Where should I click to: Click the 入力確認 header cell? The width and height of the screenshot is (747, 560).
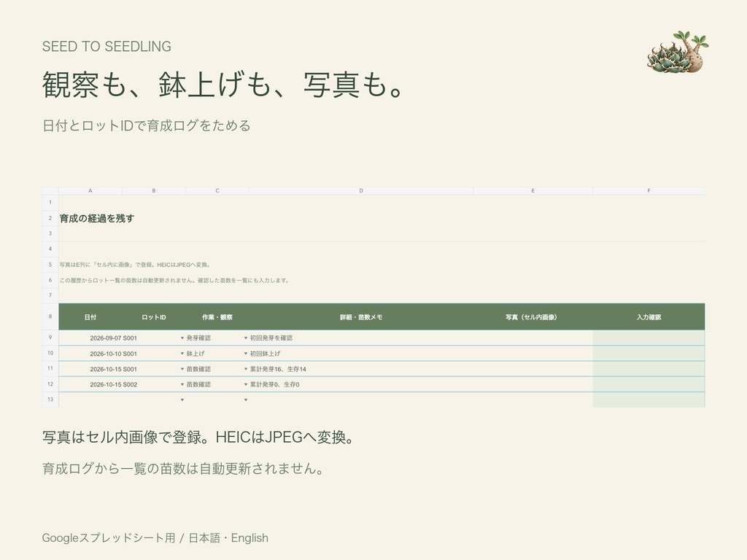point(649,317)
